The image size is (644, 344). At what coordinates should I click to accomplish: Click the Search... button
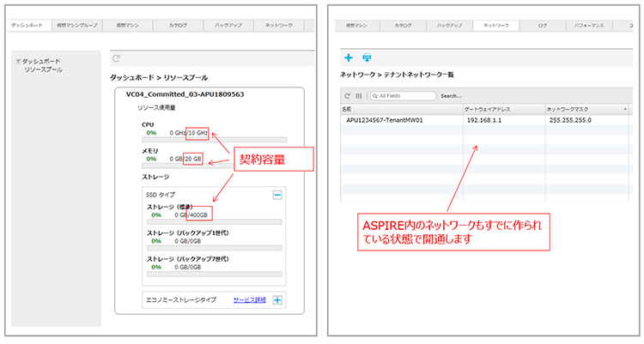(x=451, y=96)
